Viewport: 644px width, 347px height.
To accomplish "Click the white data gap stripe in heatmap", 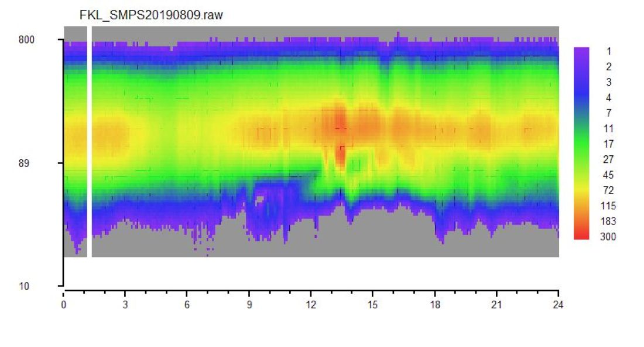I will click(x=90, y=142).
